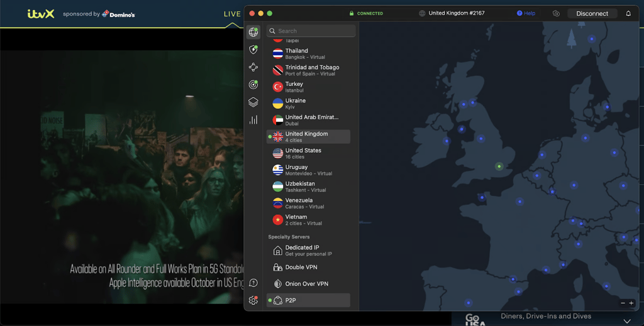This screenshot has height=326, width=644.
Task: Select the Double VPN specialty server
Action: tap(308, 267)
